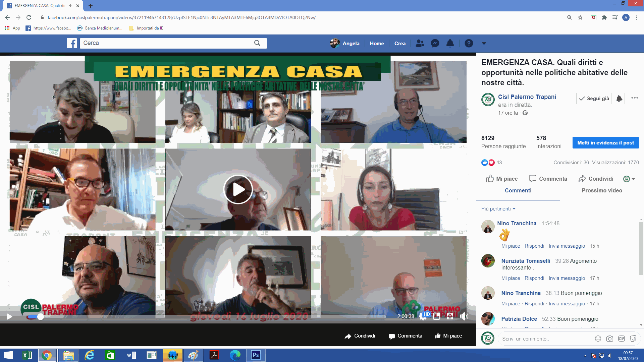
Task: Open the Più pertinenti sort dropdown
Action: click(498, 209)
